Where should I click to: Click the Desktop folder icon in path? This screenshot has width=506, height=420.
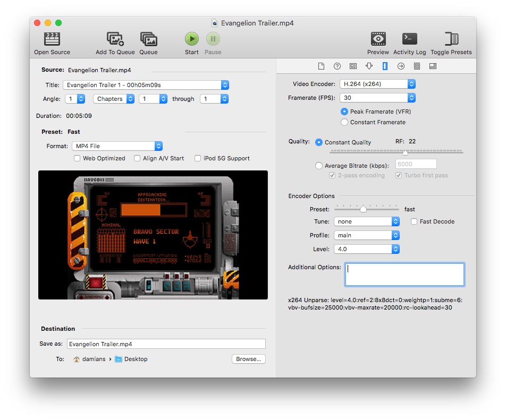point(119,359)
